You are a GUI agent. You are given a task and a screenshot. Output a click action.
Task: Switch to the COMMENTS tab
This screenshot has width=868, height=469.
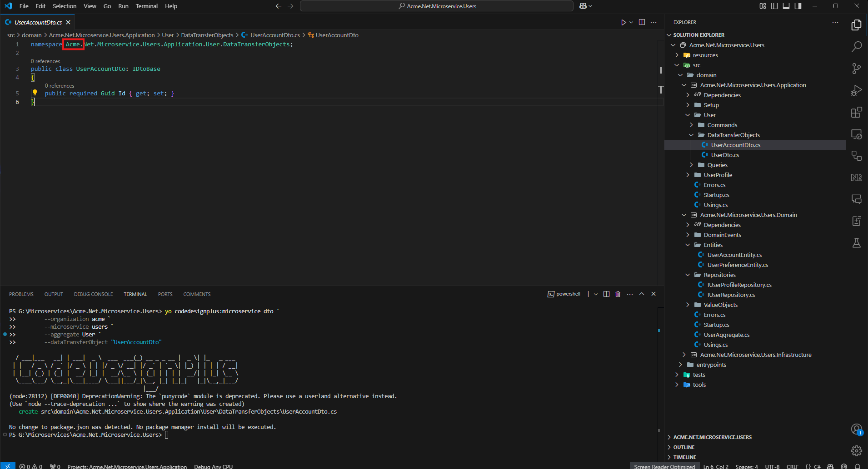[197, 294]
